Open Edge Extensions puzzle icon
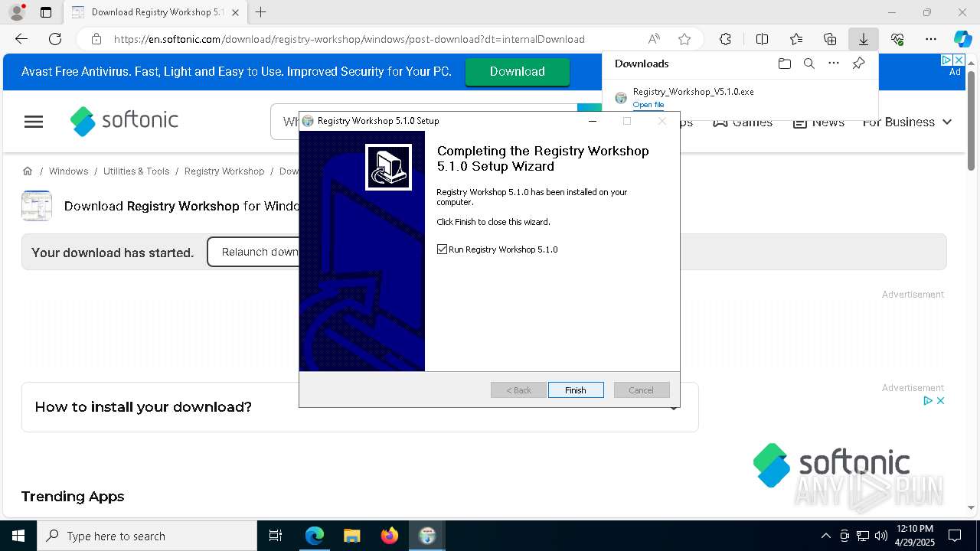The height and width of the screenshot is (551, 980). coord(725,39)
